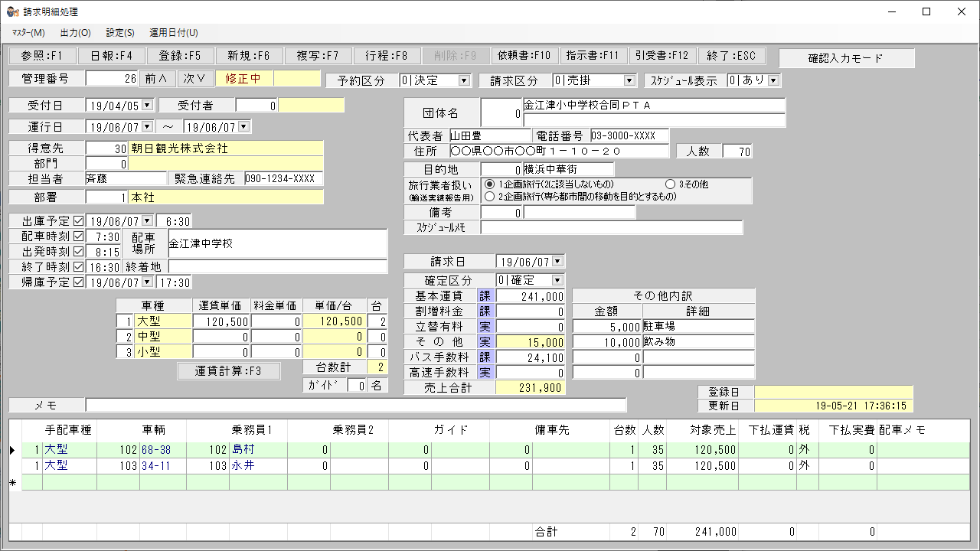
Task: Open the 運行日 start date dropdown
Action: 147,127
